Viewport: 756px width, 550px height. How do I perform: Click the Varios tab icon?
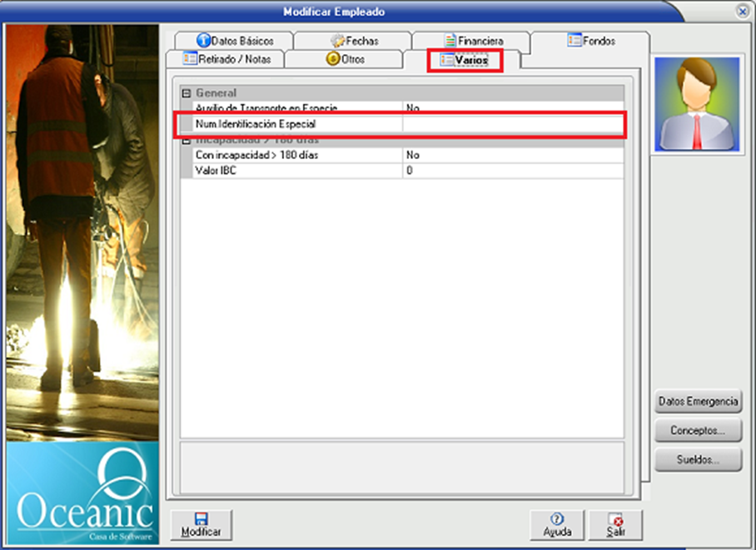click(x=446, y=61)
